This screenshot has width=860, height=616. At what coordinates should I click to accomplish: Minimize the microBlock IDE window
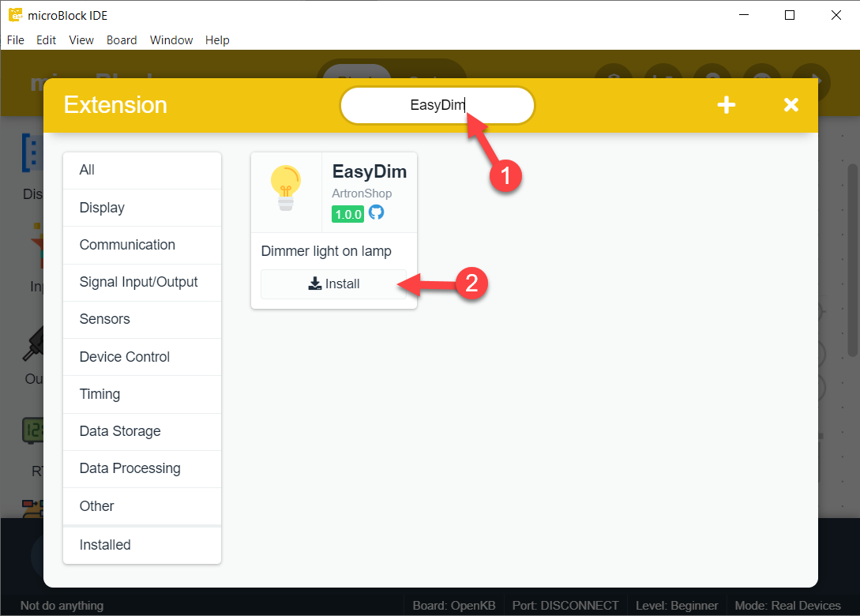click(744, 15)
